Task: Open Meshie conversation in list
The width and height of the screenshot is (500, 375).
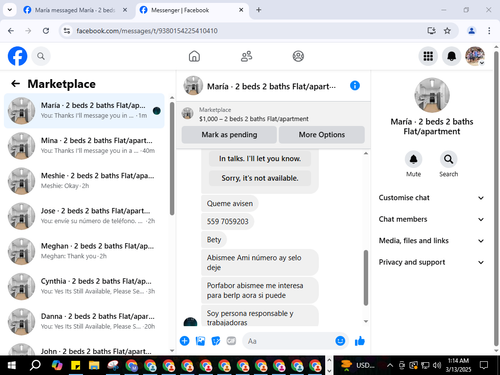Action: click(84, 181)
